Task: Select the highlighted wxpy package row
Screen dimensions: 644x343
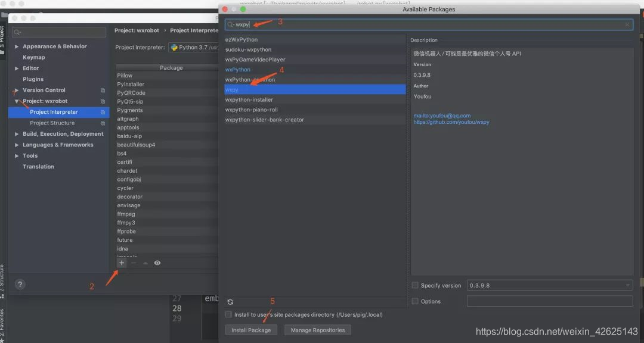Action: [x=315, y=89]
